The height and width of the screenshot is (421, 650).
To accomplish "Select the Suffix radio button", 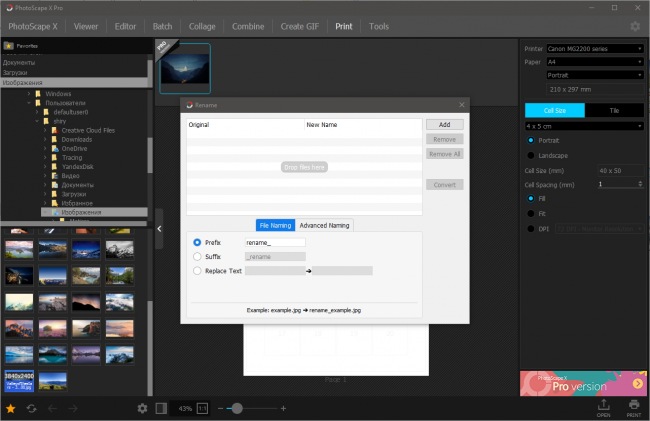I will [197, 256].
